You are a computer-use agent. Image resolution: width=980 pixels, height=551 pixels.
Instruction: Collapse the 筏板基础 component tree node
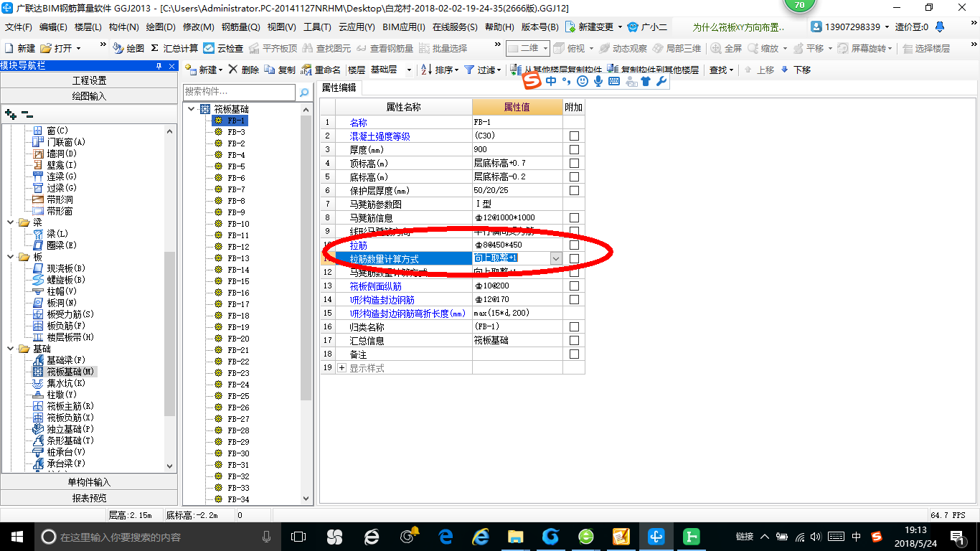(192, 109)
